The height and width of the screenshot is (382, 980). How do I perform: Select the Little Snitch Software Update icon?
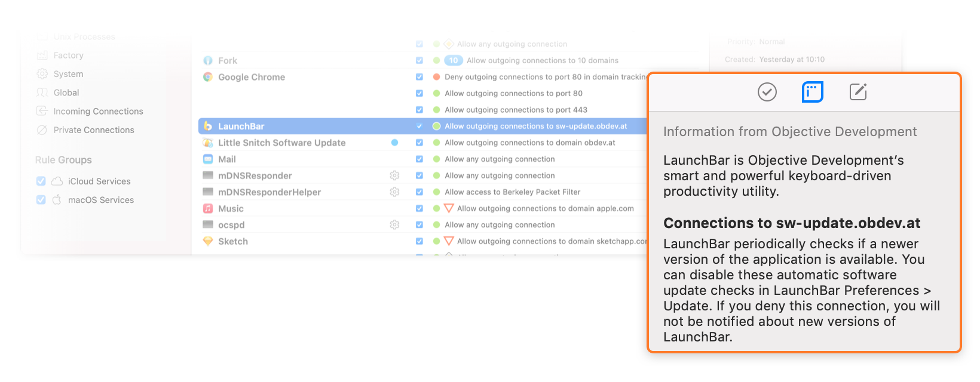pyautogui.click(x=208, y=143)
